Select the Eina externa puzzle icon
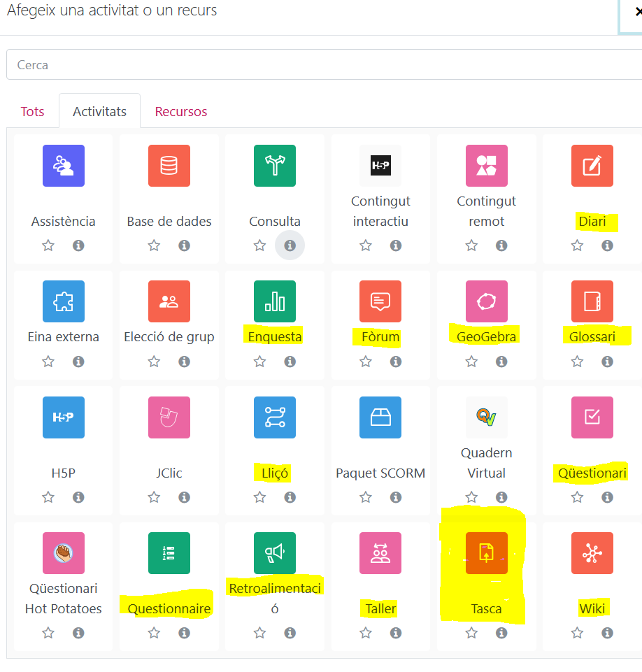The image size is (642, 672). [64, 301]
